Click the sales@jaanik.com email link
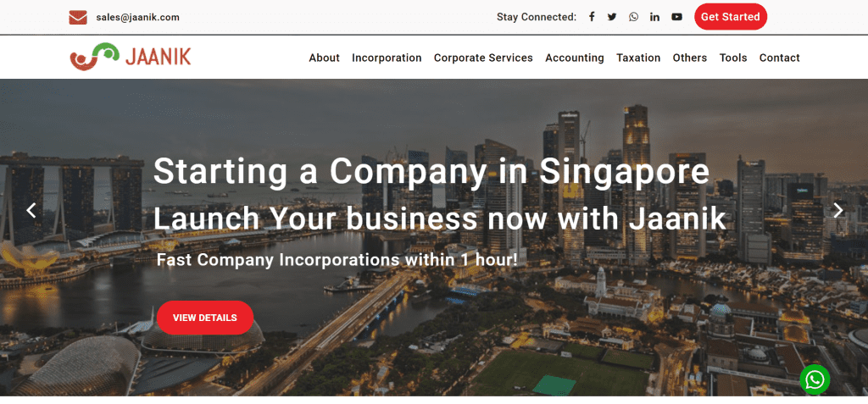This screenshot has height=404, width=868. click(x=138, y=17)
